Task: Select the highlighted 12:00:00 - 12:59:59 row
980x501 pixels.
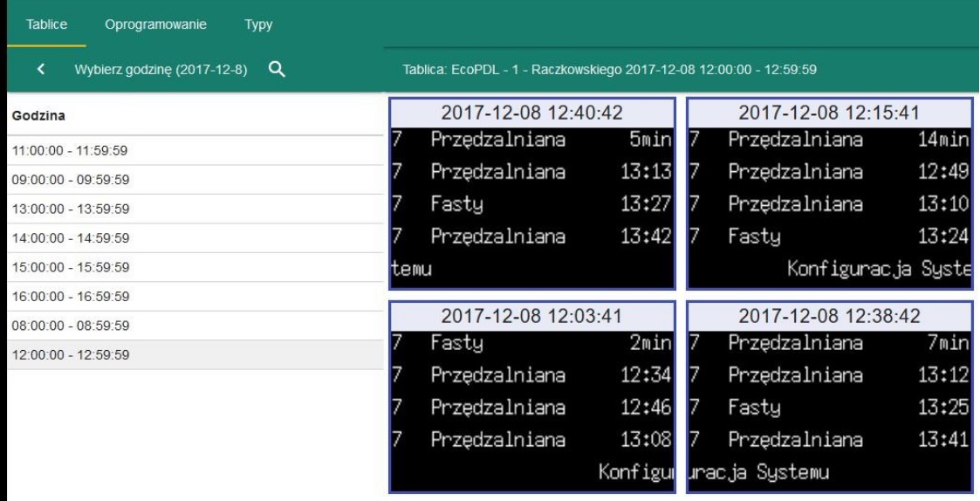Action: click(x=195, y=354)
